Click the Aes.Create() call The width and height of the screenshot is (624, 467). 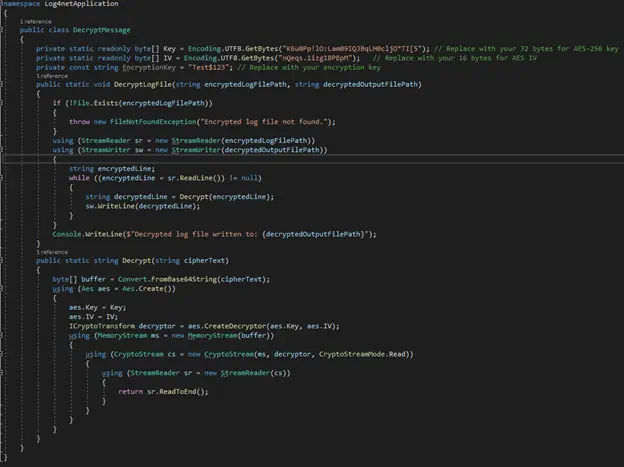pos(147,289)
